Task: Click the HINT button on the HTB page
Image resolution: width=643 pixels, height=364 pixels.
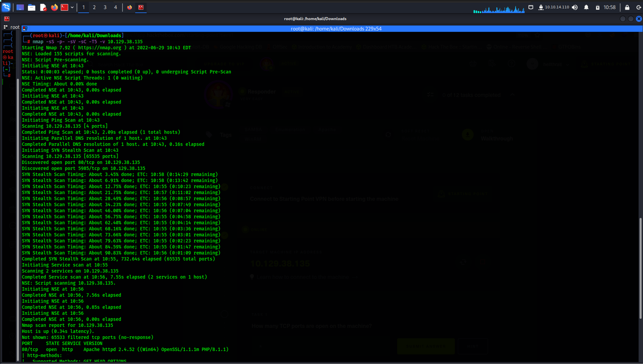Action: pos(472,346)
